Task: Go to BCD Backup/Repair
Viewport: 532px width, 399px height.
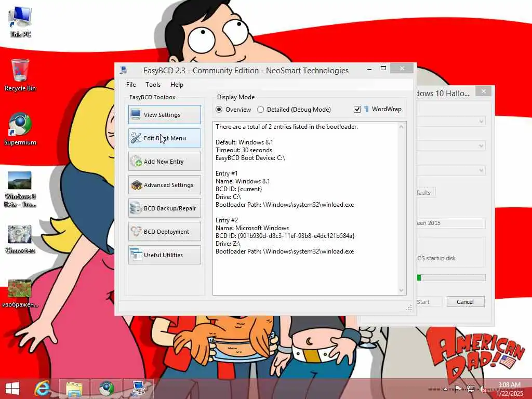Action: click(165, 208)
